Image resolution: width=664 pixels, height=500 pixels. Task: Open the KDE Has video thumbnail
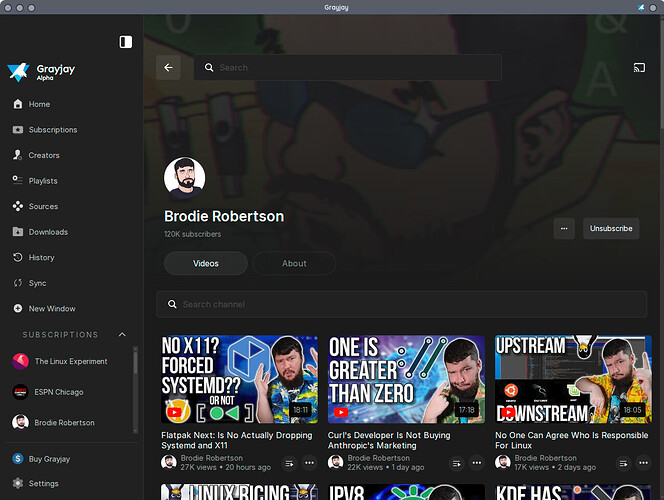[x=573, y=492]
